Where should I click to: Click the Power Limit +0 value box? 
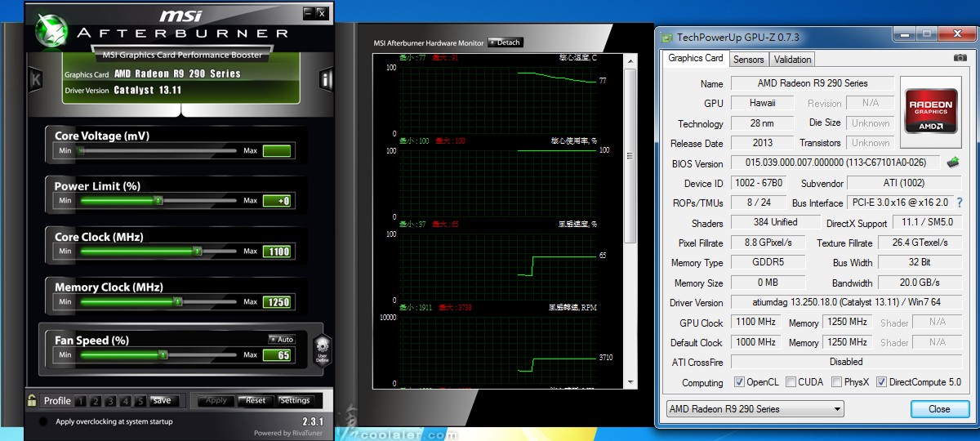pyautogui.click(x=277, y=201)
